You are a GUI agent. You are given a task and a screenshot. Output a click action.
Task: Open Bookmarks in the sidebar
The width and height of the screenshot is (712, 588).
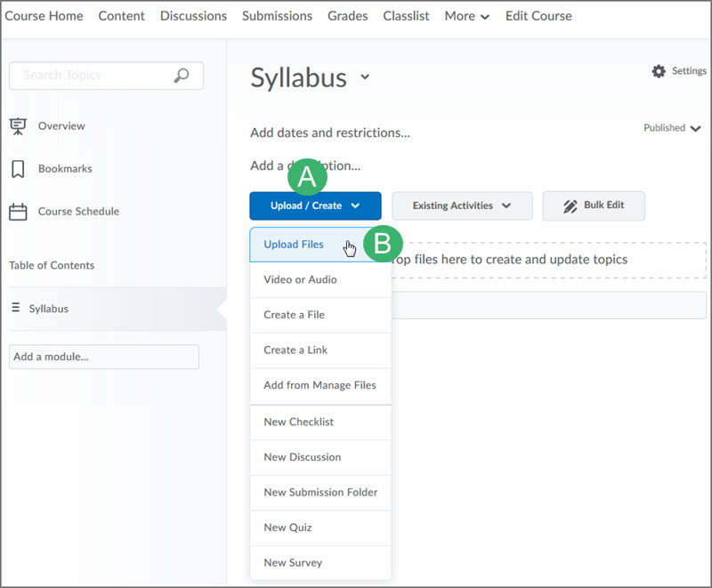[x=65, y=169]
